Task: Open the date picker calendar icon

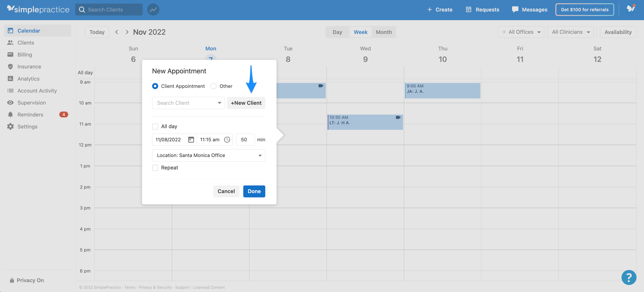Action: coord(191,139)
